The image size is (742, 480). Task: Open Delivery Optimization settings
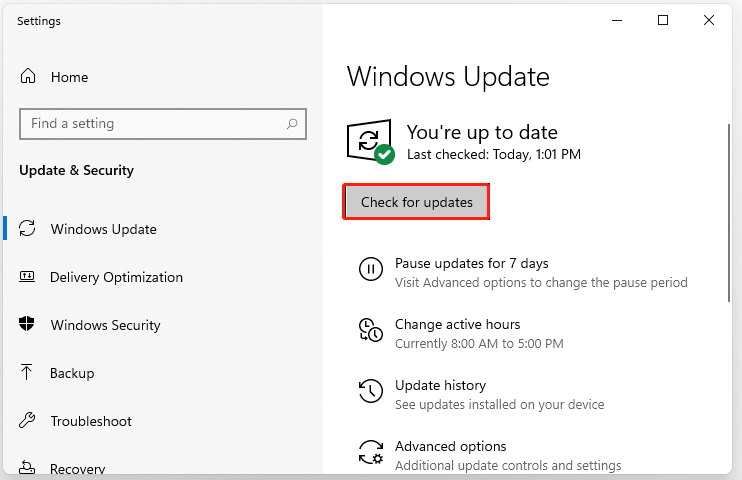click(x=116, y=277)
